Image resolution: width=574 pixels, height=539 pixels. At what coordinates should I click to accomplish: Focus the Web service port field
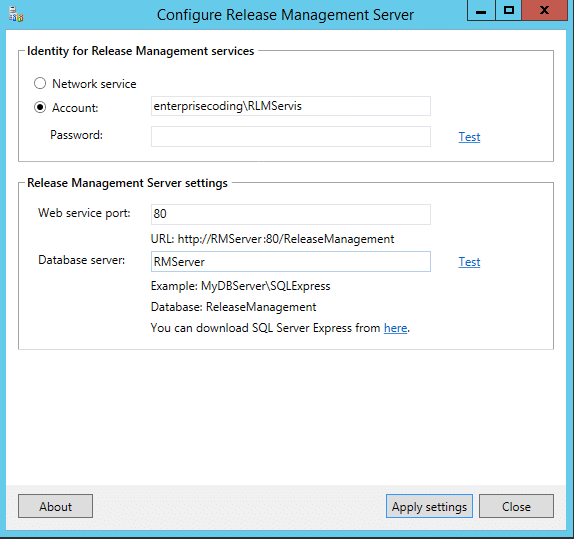click(x=291, y=214)
